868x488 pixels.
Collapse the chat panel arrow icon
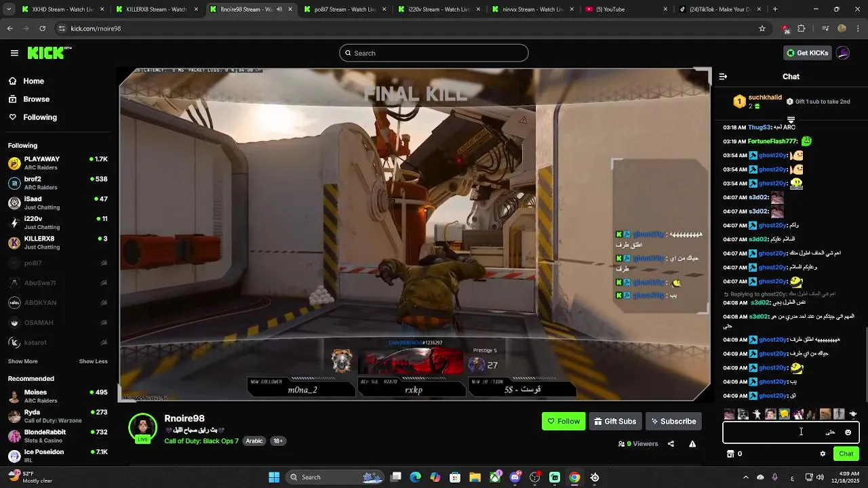click(723, 77)
